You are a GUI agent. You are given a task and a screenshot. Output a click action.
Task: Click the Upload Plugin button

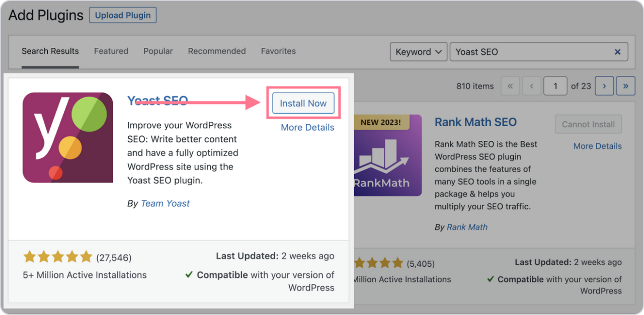[x=123, y=15]
